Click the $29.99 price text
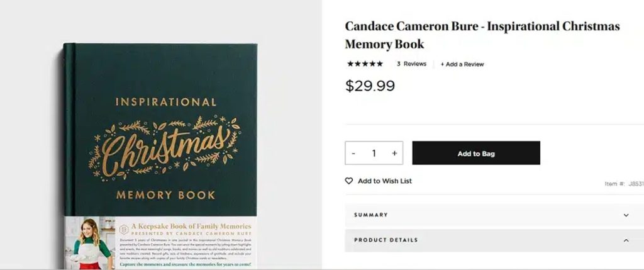This screenshot has width=644, height=270. point(370,86)
